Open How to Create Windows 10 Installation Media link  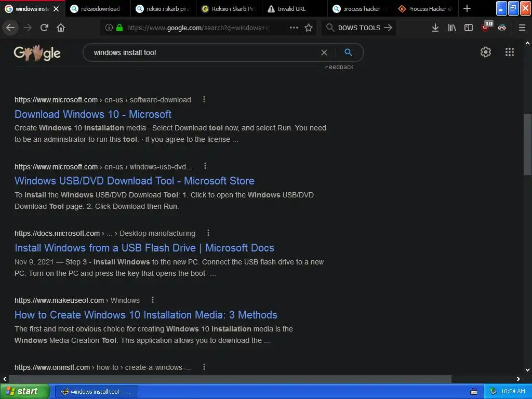[x=146, y=315]
